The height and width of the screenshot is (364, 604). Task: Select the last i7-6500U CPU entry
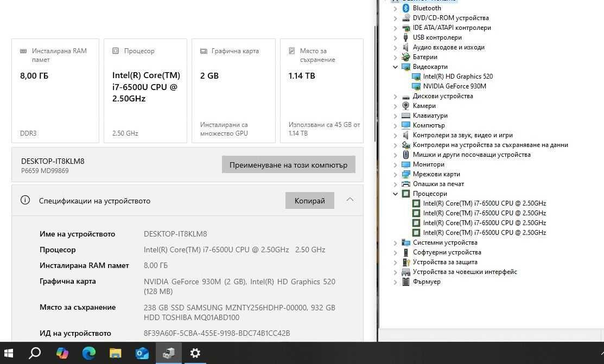point(484,233)
